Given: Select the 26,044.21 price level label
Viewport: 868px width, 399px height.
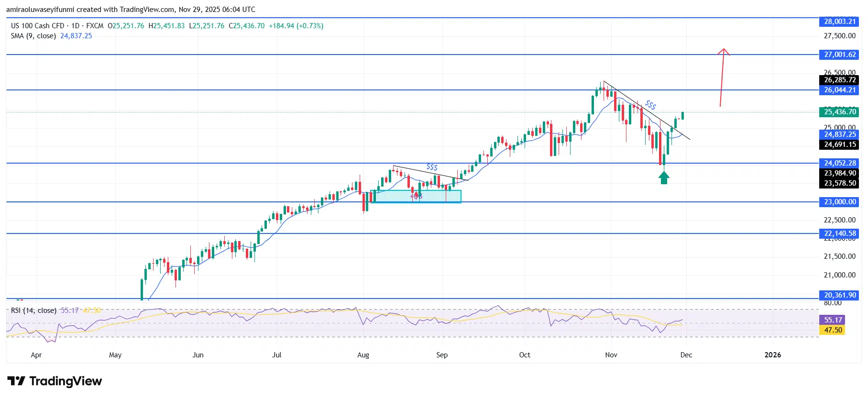Looking at the screenshot, I should tap(840, 90).
